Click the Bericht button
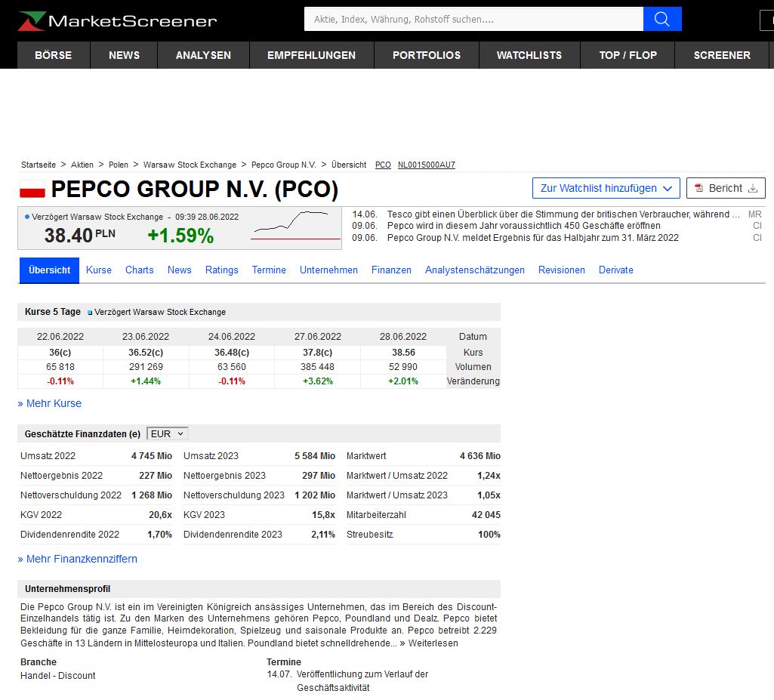 tap(726, 188)
